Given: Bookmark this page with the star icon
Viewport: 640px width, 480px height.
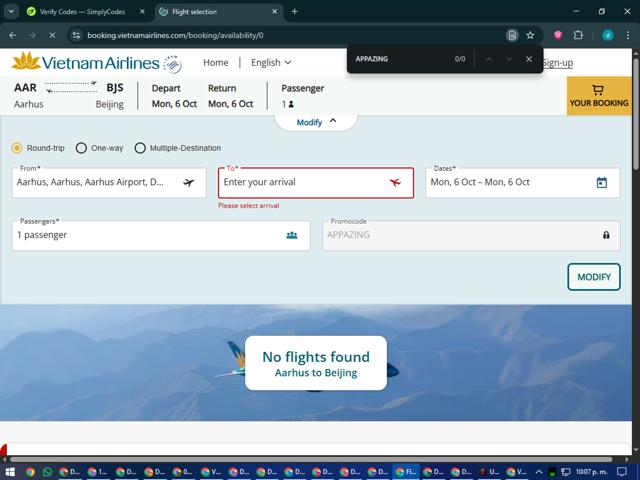Looking at the screenshot, I should 530,35.
